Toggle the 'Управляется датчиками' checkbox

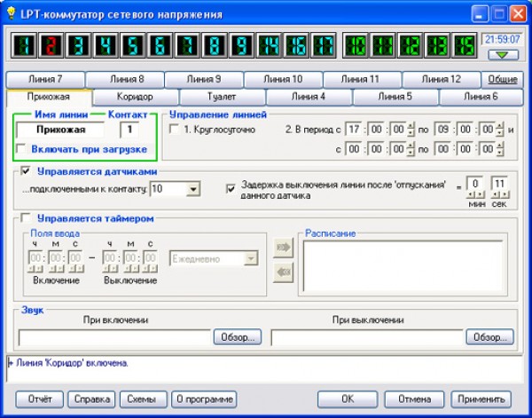[24, 171]
